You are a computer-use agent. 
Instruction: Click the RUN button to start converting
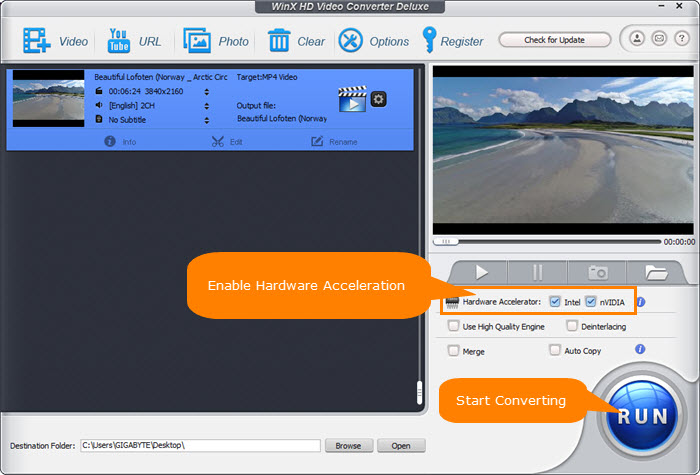tap(642, 416)
